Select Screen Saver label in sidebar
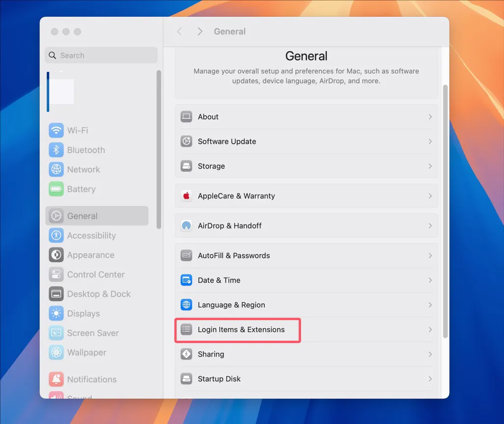 [x=93, y=333]
